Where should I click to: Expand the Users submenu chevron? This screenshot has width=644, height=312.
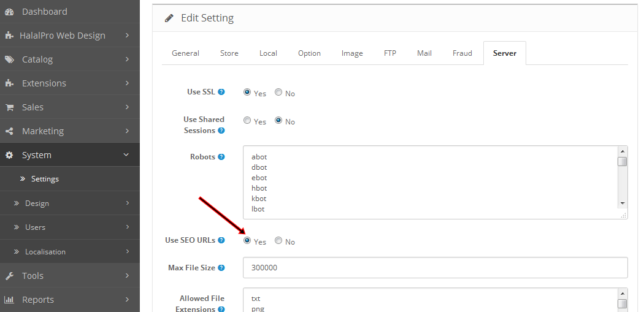click(x=127, y=227)
